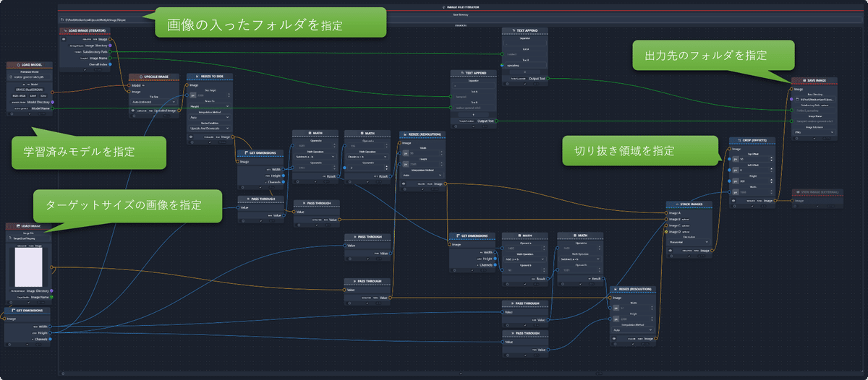This screenshot has width=868, height=380.
Task: Open Orientation dropdown in Stack Images node
Action: 689,241
